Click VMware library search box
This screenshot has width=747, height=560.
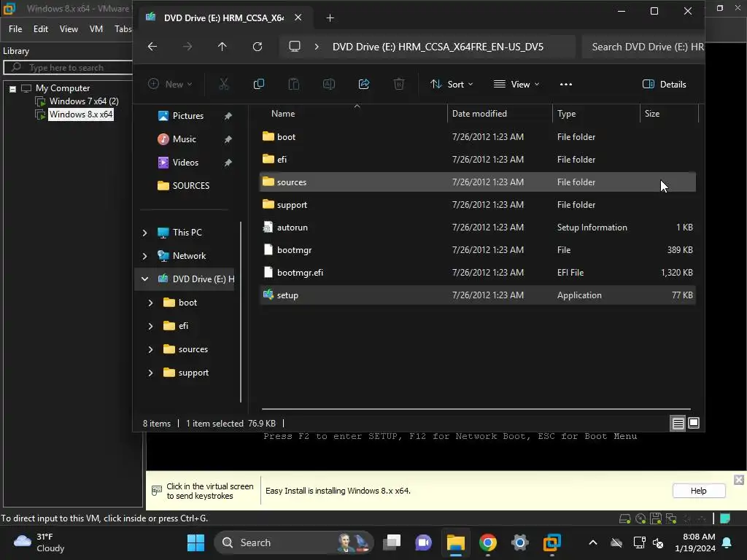[x=68, y=68]
